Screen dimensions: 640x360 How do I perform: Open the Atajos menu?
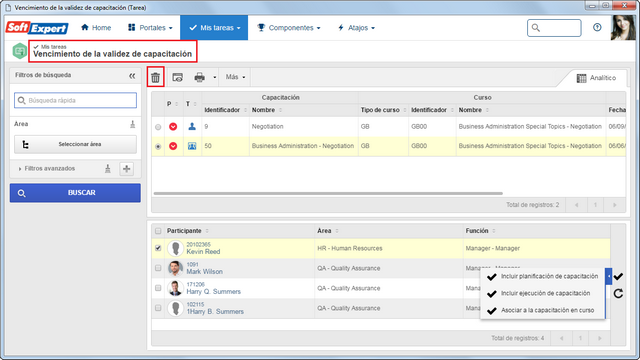(356, 28)
